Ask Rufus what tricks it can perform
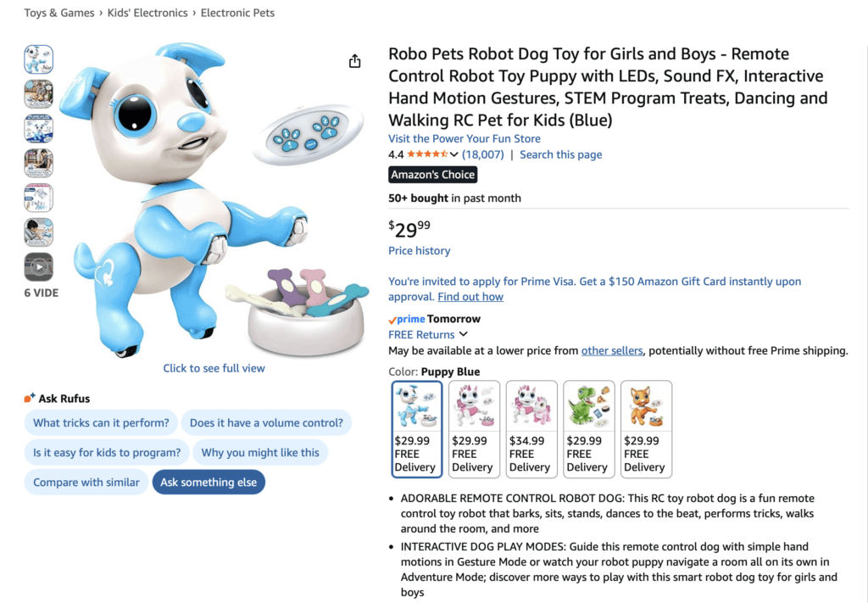 100,422
